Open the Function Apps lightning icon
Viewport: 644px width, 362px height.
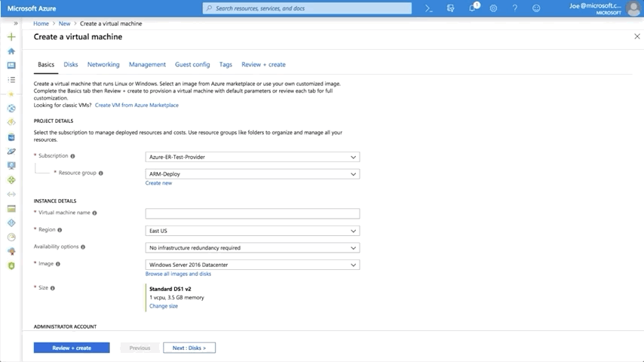(x=11, y=122)
